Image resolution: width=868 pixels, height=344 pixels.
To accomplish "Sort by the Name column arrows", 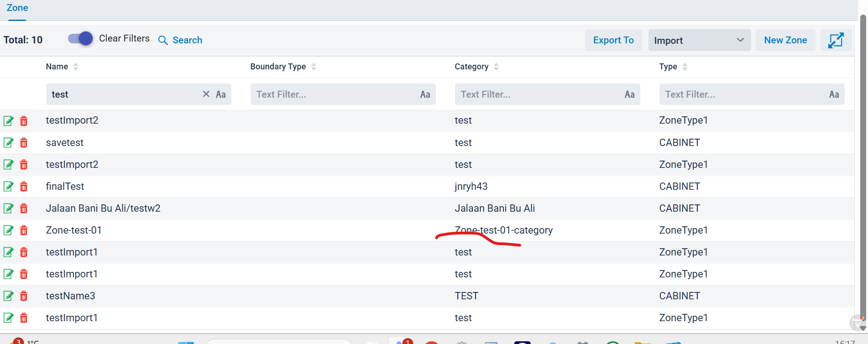I will point(76,67).
